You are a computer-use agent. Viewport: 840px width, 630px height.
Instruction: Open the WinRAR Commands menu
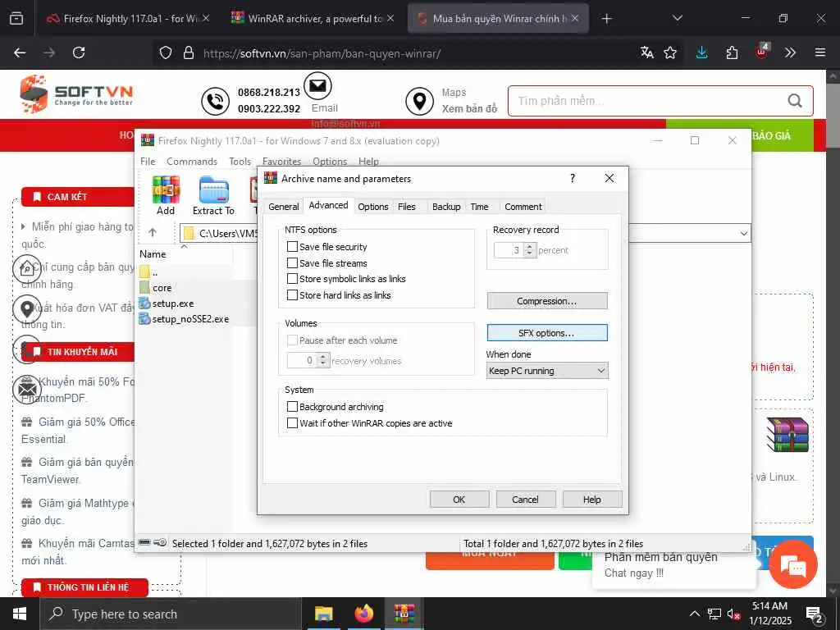tap(192, 162)
